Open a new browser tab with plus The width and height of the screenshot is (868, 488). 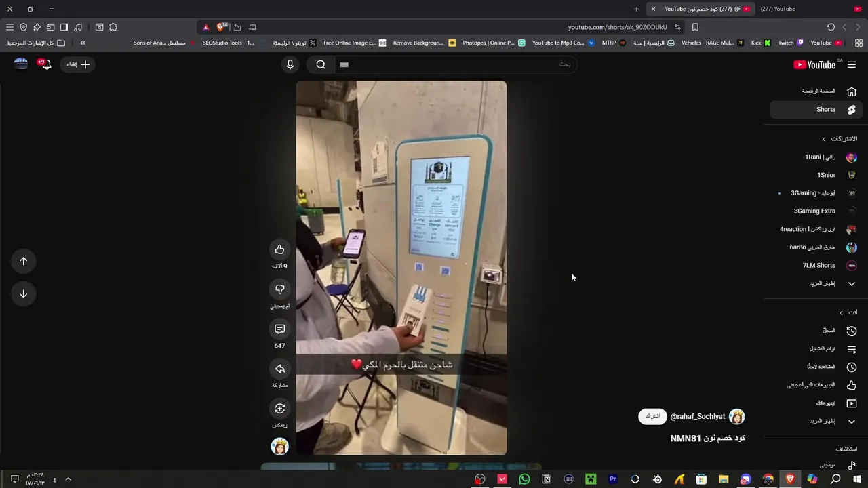(x=636, y=9)
